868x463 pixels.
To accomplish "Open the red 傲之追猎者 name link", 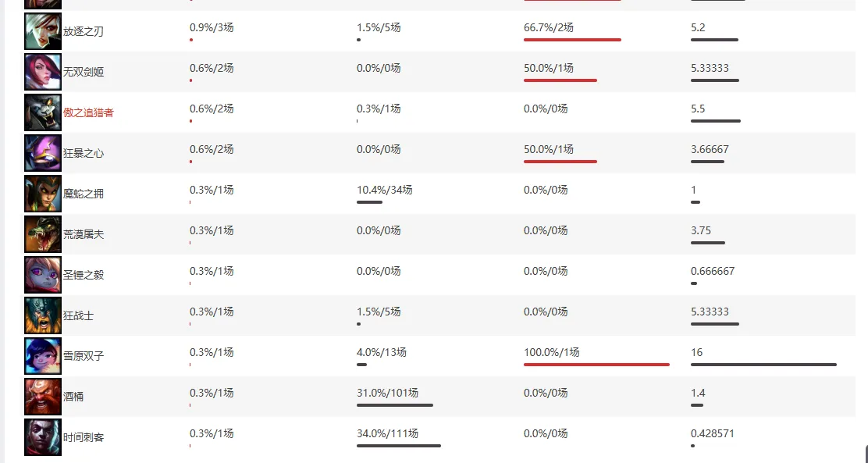I will 88,113.
